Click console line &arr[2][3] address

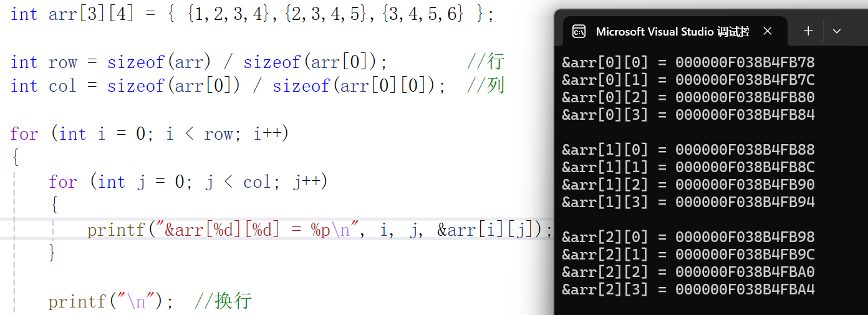click(x=688, y=289)
